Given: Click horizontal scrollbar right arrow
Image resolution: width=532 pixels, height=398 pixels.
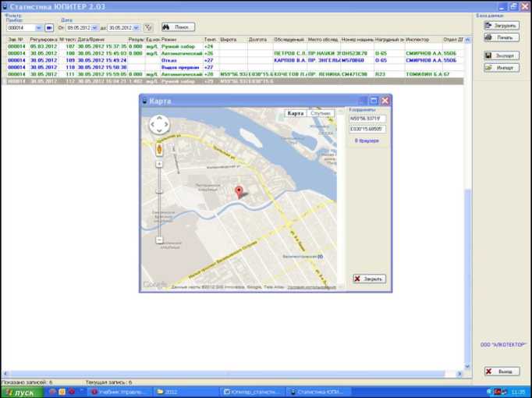Looking at the screenshot, I should click(459, 374).
